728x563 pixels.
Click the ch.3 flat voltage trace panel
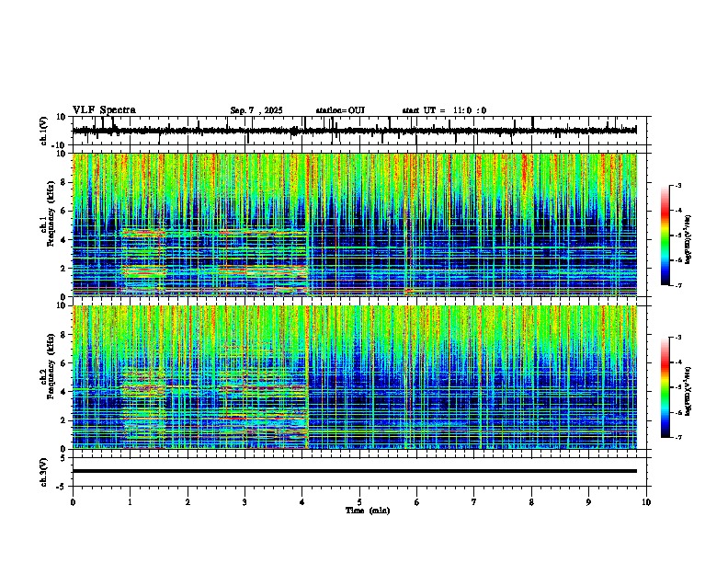[359, 472]
